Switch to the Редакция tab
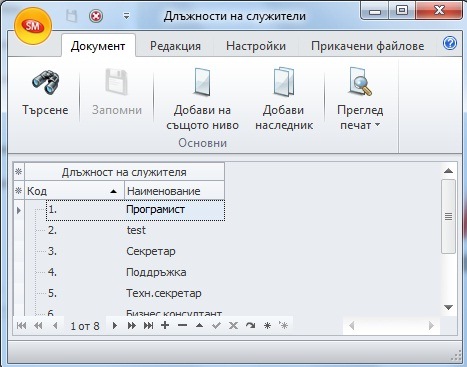This screenshot has height=367, width=467. point(175,46)
